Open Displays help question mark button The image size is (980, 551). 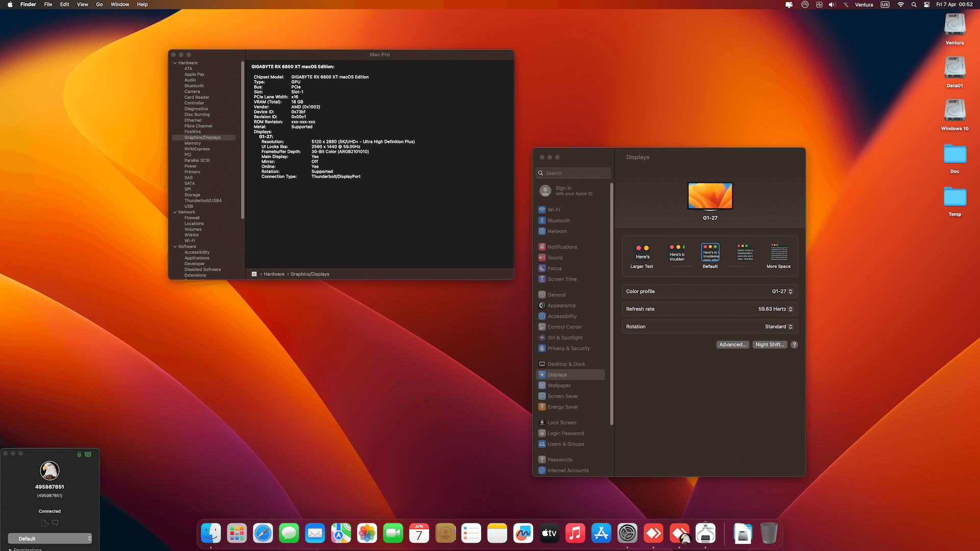coord(794,345)
